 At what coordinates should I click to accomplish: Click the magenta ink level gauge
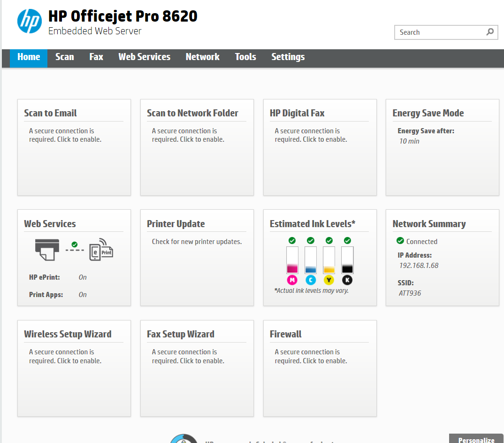coord(292,260)
